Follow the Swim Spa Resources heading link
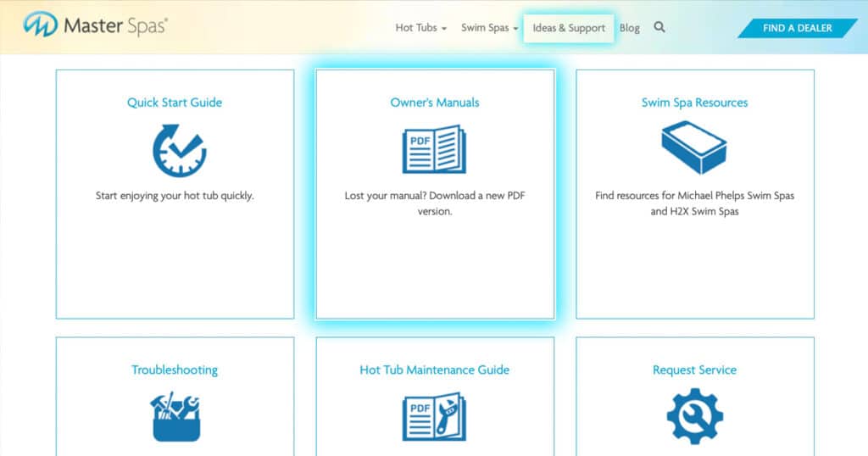 (x=694, y=103)
